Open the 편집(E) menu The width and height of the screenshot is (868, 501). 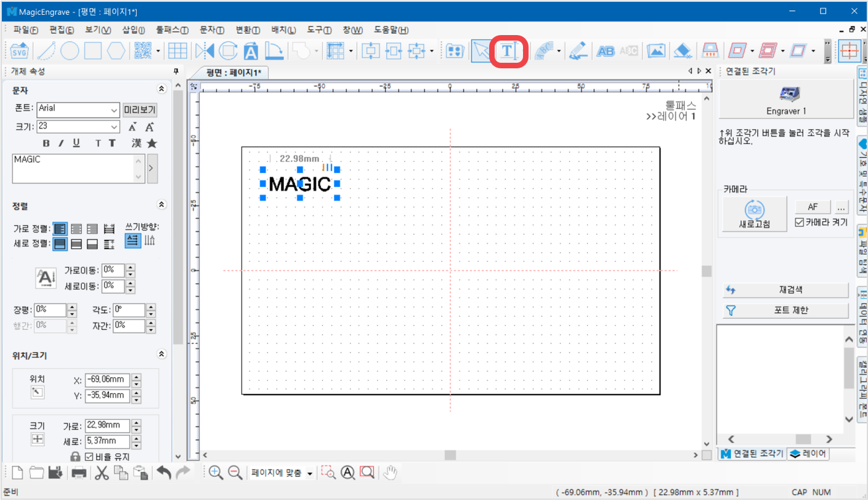[x=62, y=30]
